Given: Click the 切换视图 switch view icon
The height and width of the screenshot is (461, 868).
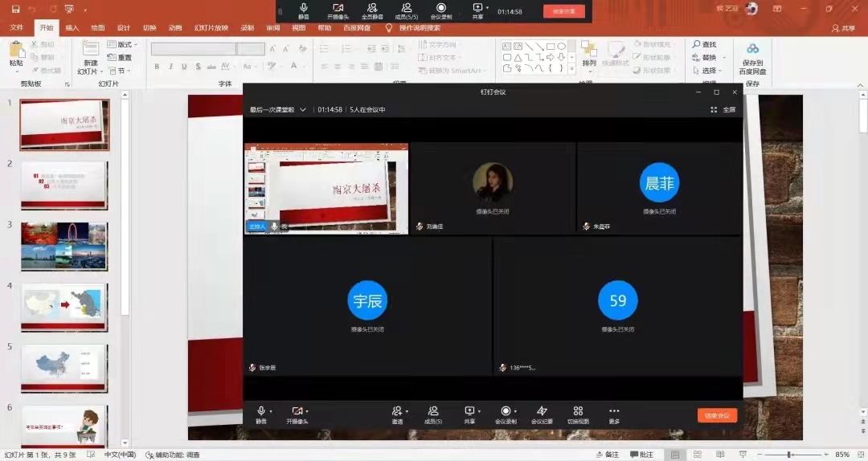Looking at the screenshot, I should coord(578,411).
